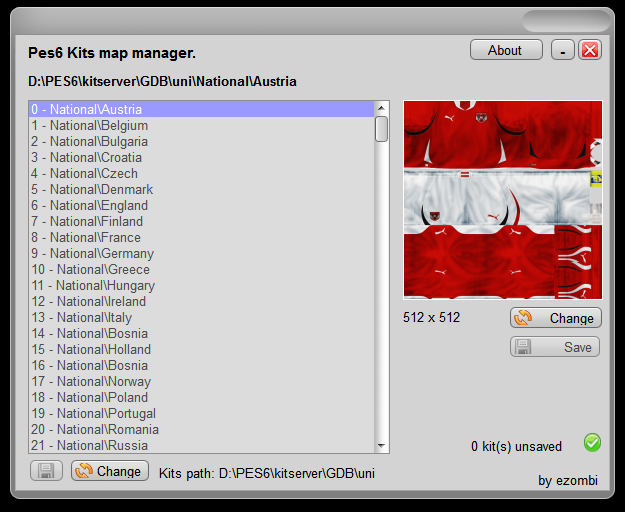The height and width of the screenshot is (512, 625).
Task: Select '12 - National\Ireland' row
Action: 202,301
